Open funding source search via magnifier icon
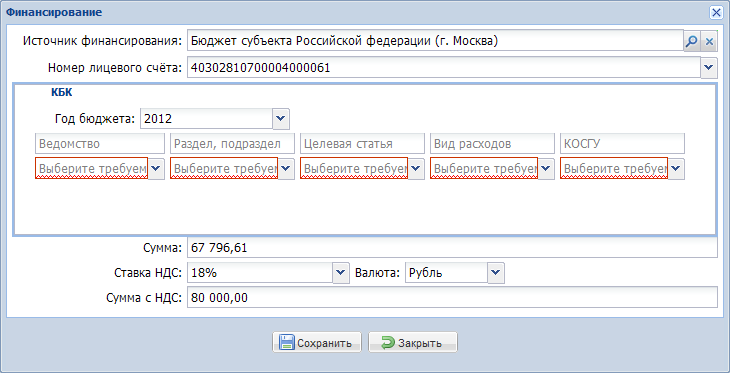Image resolution: width=730 pixels, height=373 pixels. (691, 41)
